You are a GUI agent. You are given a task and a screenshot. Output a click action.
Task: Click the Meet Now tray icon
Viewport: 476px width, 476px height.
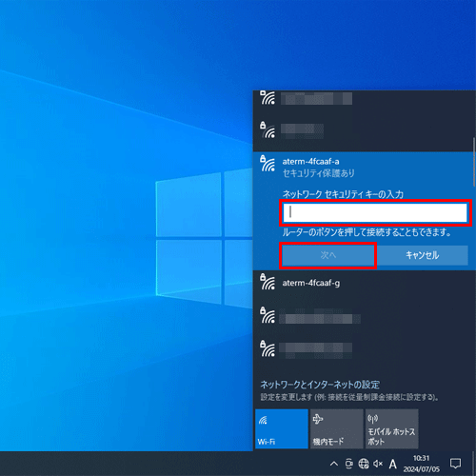point(348,464)
